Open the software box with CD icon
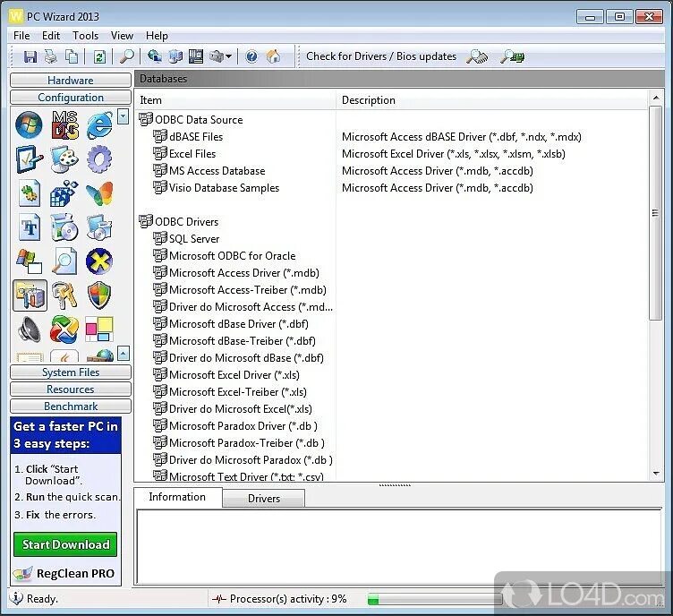 [x=64, y=227]
